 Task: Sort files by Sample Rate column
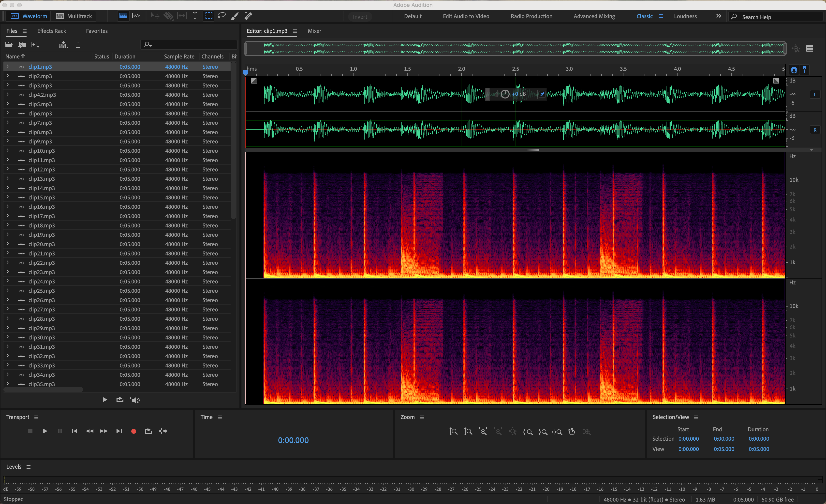[179, 56]
